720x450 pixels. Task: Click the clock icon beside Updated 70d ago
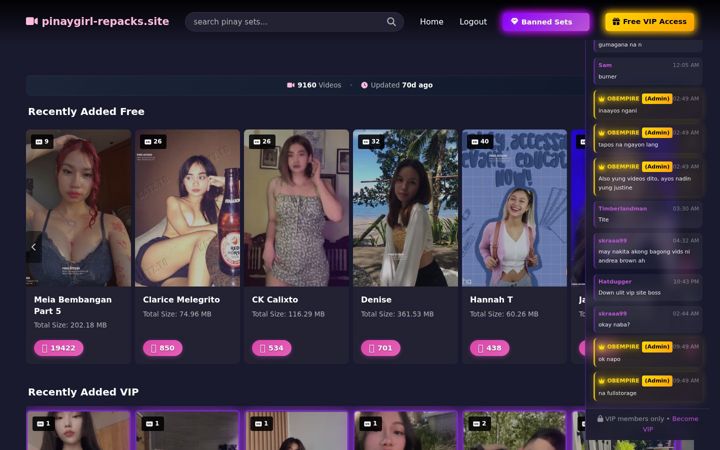pyautogui.click(x=364, y=85)
